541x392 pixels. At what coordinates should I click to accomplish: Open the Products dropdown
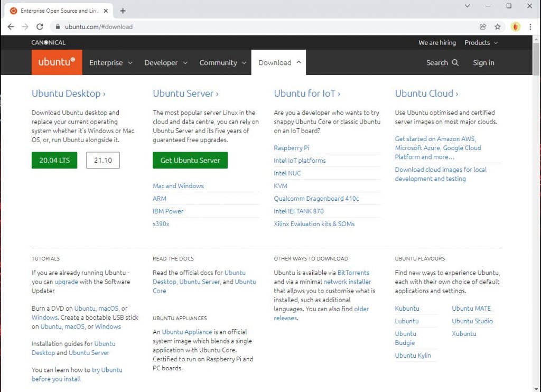pyautogui.click(x=481, y=42)
